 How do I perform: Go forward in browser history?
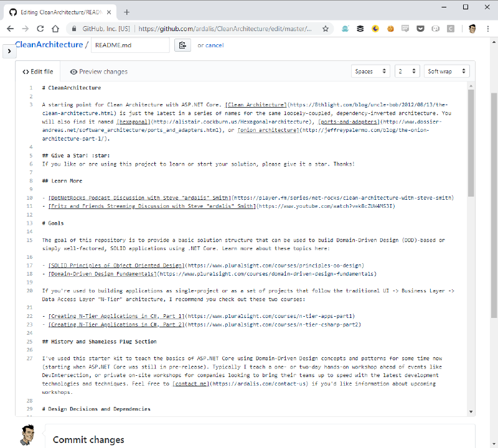tap(26, 29)
